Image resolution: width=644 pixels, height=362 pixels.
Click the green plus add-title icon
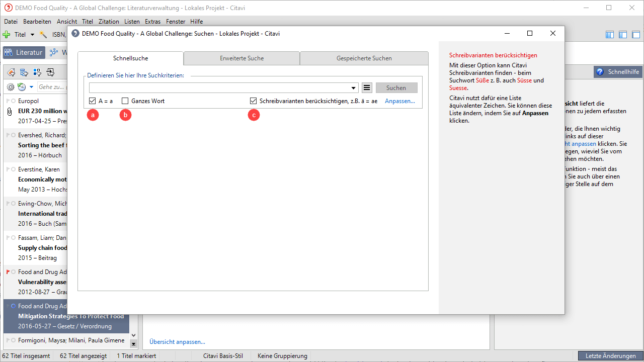tap(7, 35)
